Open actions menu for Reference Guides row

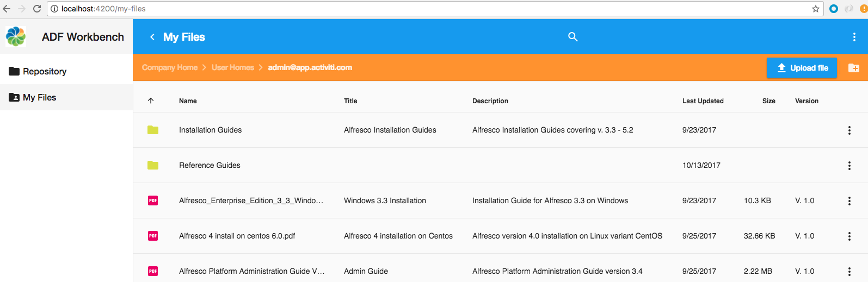849,166
